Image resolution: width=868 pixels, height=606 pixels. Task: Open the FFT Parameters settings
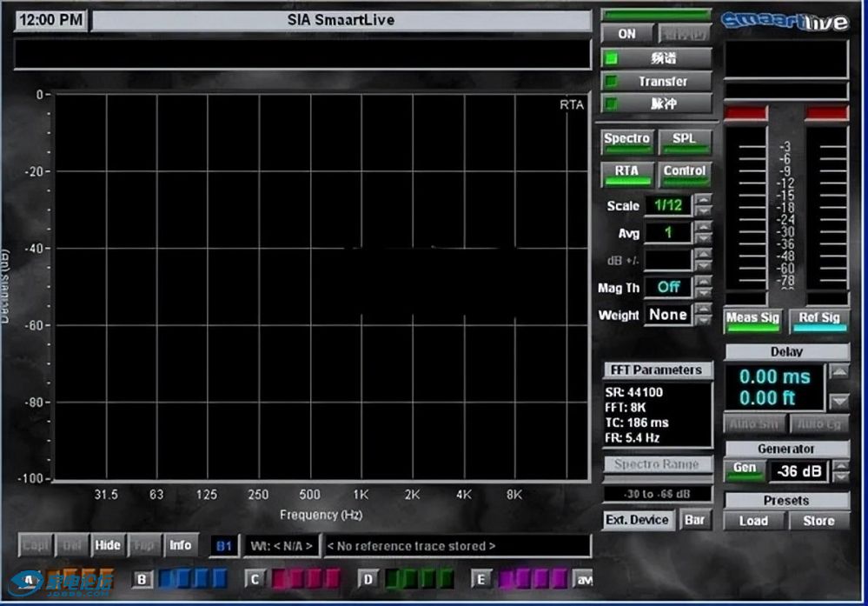click(x=657, y=370)
